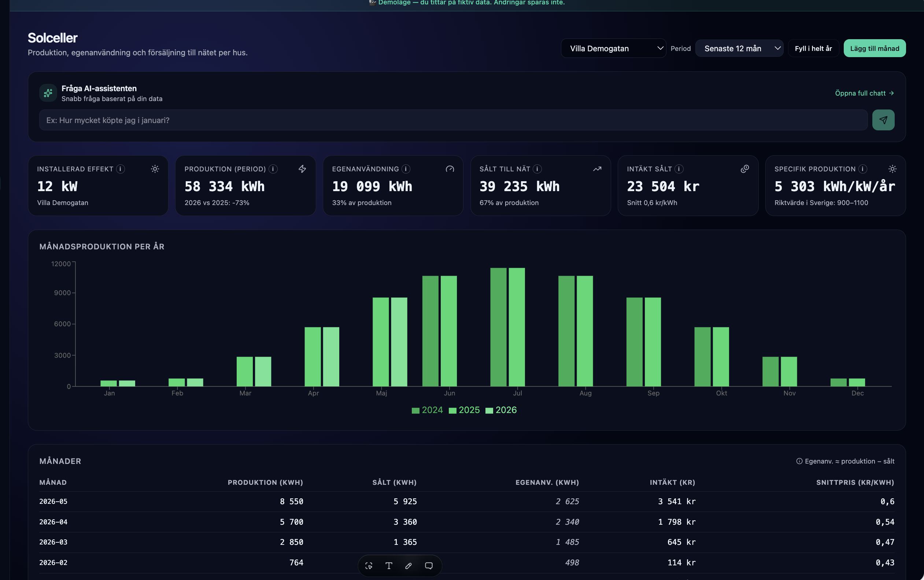Open the Villa Demogatan house dropdown

tap(613, 48)
